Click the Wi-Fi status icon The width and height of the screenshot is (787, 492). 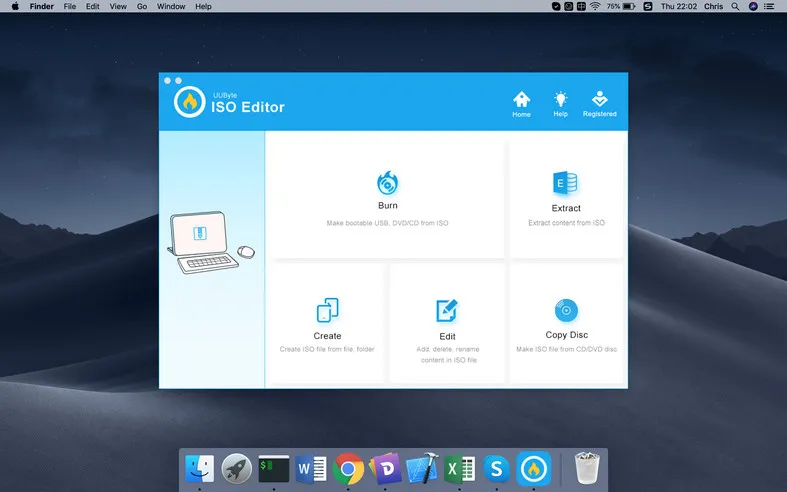click(x=595, y=7)
